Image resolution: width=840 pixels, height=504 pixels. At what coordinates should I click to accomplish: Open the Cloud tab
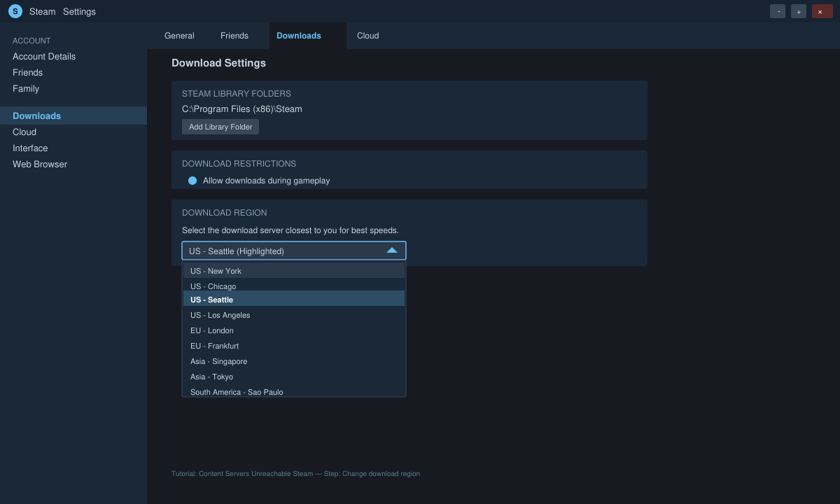point(368,36)
